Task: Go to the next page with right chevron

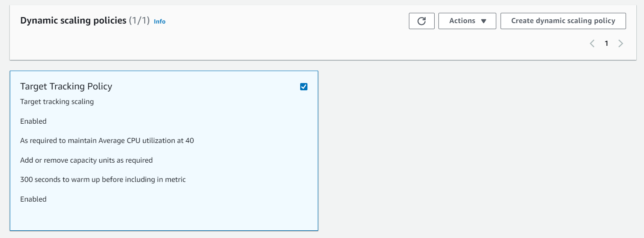Action: tap(620, 43)
